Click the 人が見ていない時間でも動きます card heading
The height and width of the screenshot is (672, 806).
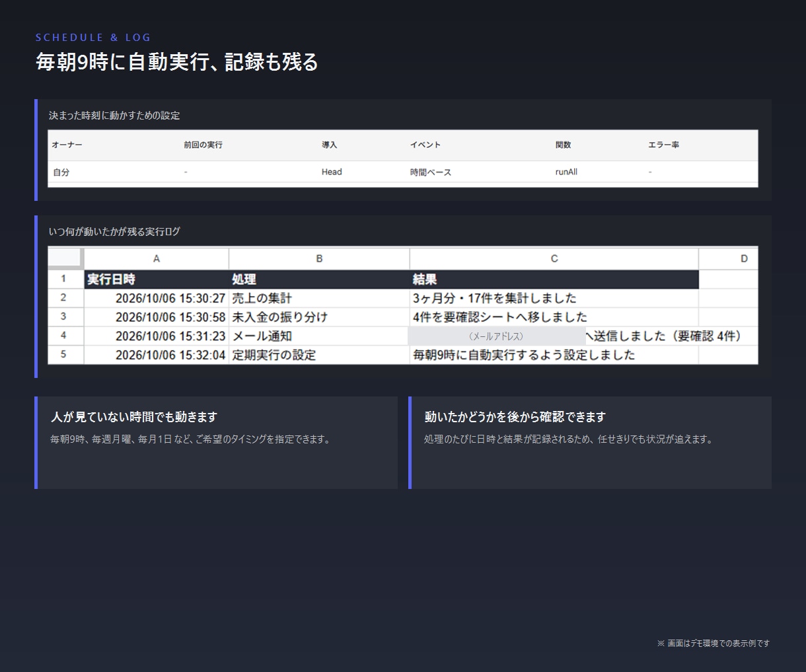pos(134,417)
